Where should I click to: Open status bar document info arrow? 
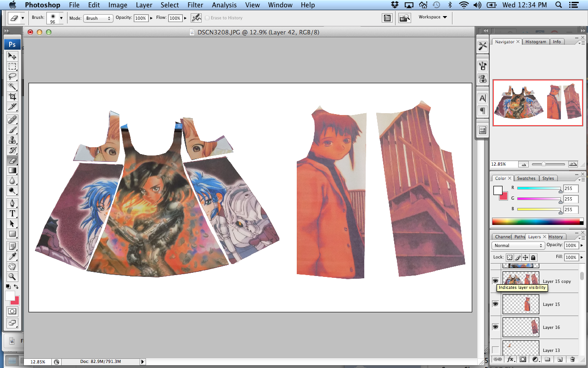[x=143, y=362]
